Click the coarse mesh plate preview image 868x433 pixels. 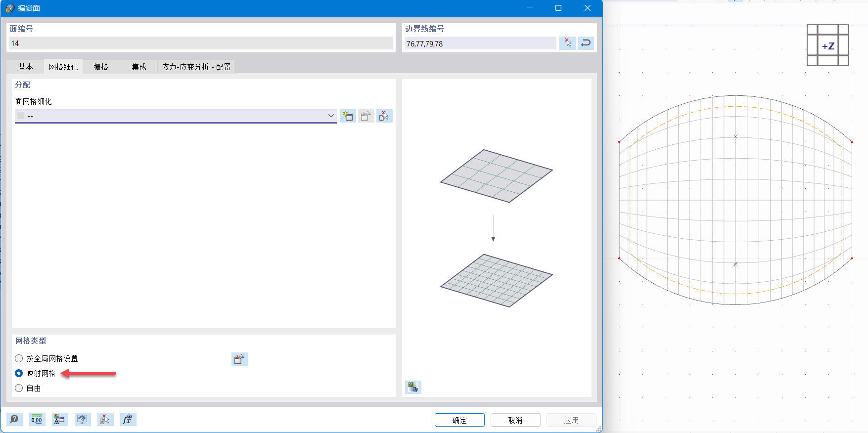496,176
